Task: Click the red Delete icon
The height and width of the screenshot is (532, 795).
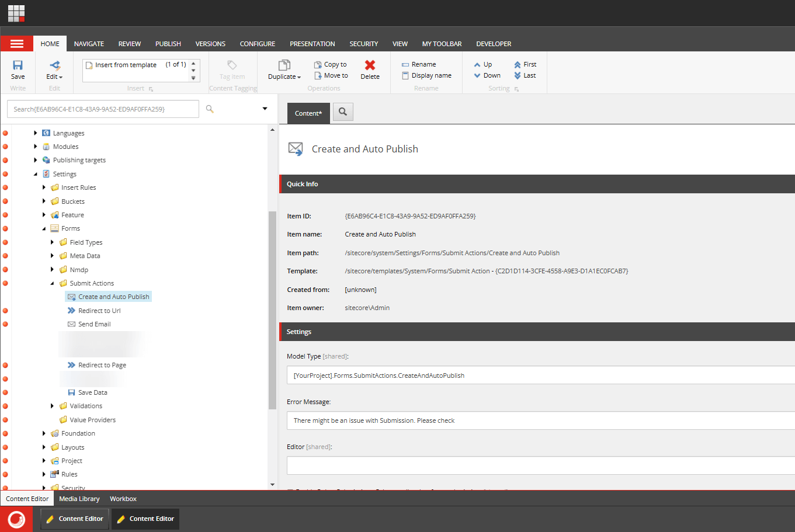Action: (370, 65)
